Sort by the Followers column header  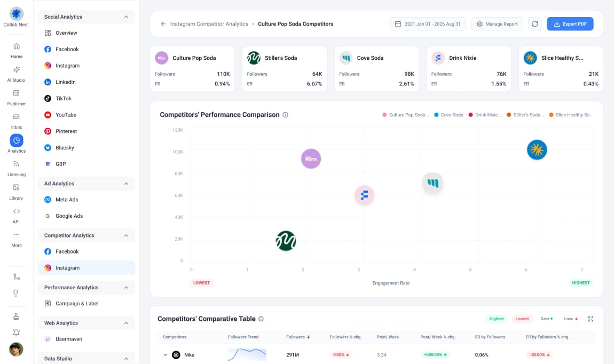click(x=298, y=337)
